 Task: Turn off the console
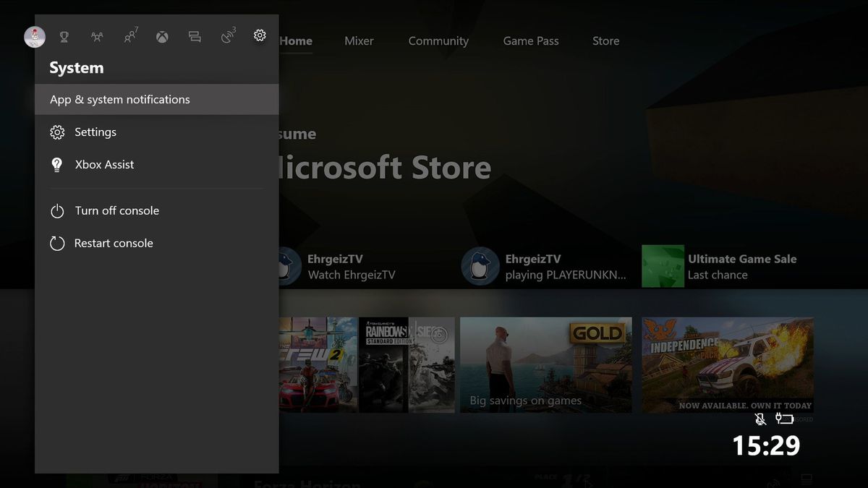coord(117,210)
